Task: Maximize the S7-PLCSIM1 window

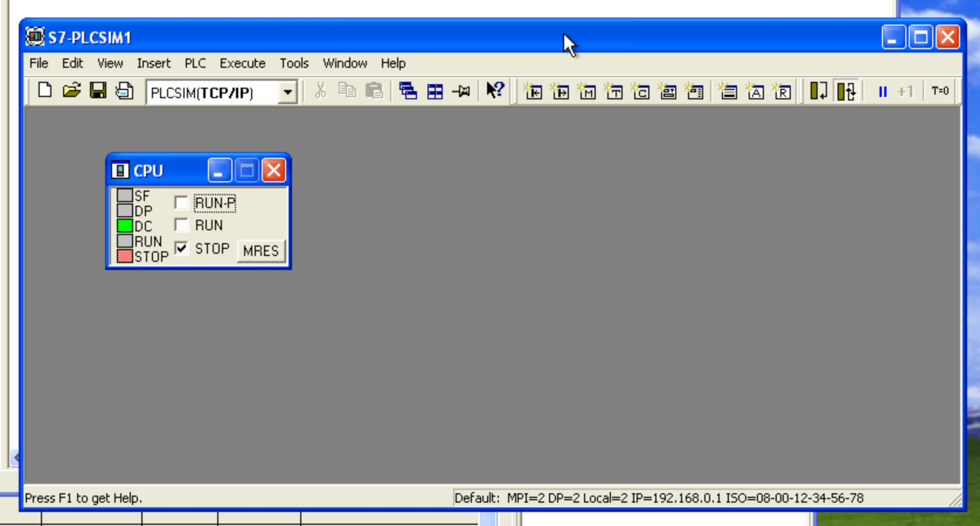Action: [x=920, y=37]
